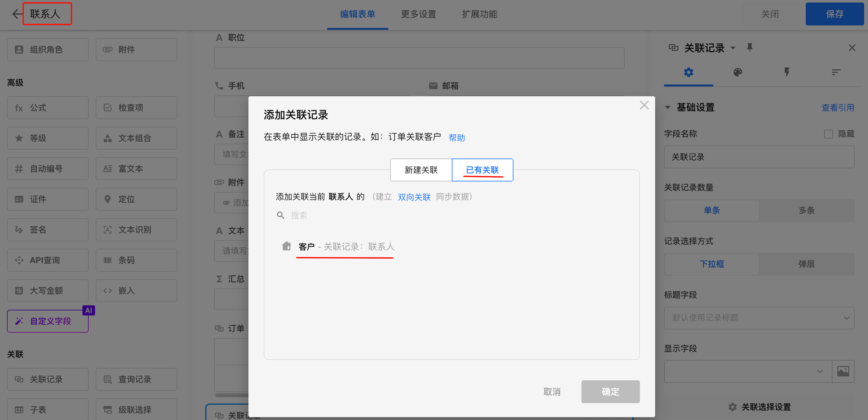Screen dimensions: 868x420
Task: Open the 标题字段 dropdown
Action: pyautogui.click(x=759, y=318)
